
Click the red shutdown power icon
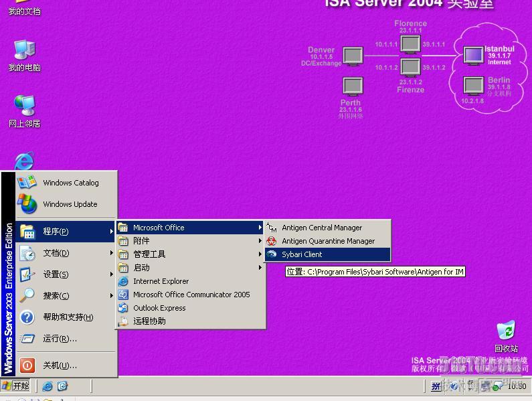[x=27, y=366]
